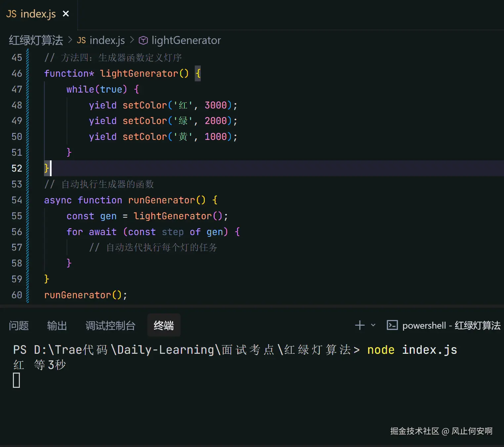Click the JS icon in breadcrumb
The image size is (504, 447).
[81, 40]
